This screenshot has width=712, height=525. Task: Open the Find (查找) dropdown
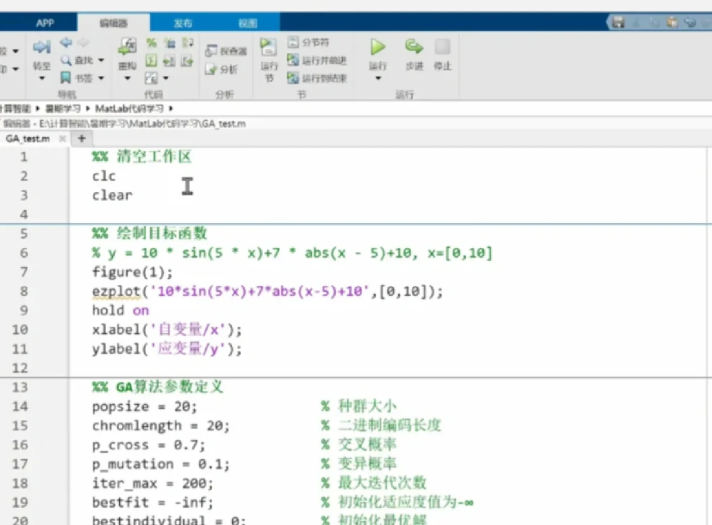coord(82,60)
